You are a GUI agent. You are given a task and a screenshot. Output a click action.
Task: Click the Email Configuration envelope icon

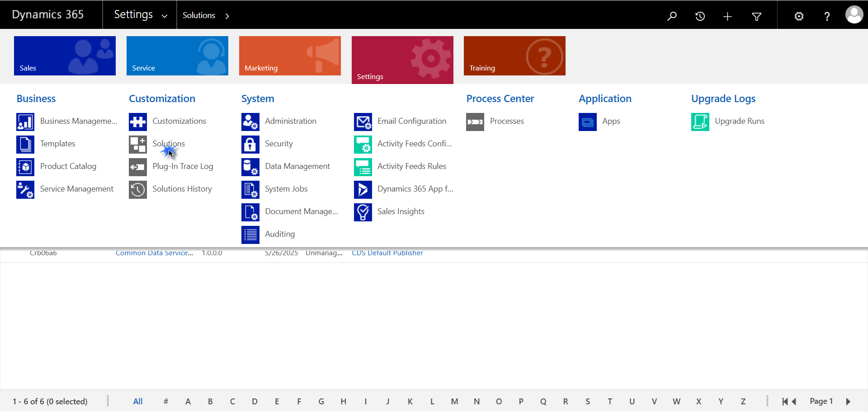pyautogui.click(x=363, y=122)
